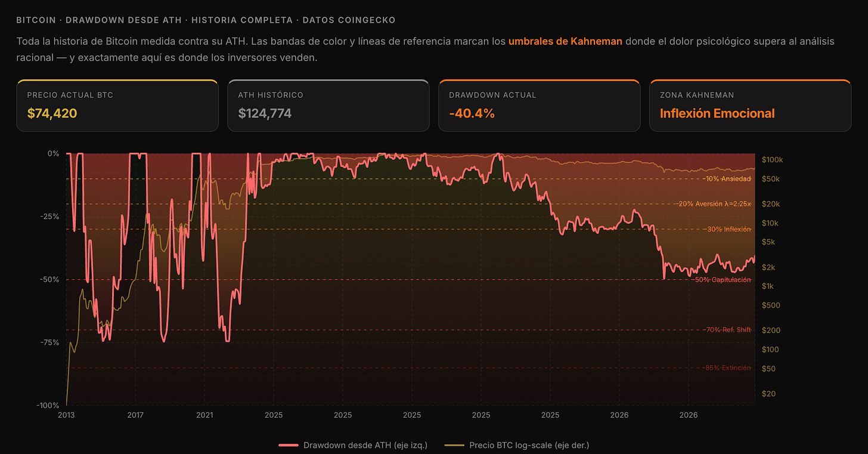Click the -50% left axis label
Screen dimensions: 868x454
[x=50, y=280]
